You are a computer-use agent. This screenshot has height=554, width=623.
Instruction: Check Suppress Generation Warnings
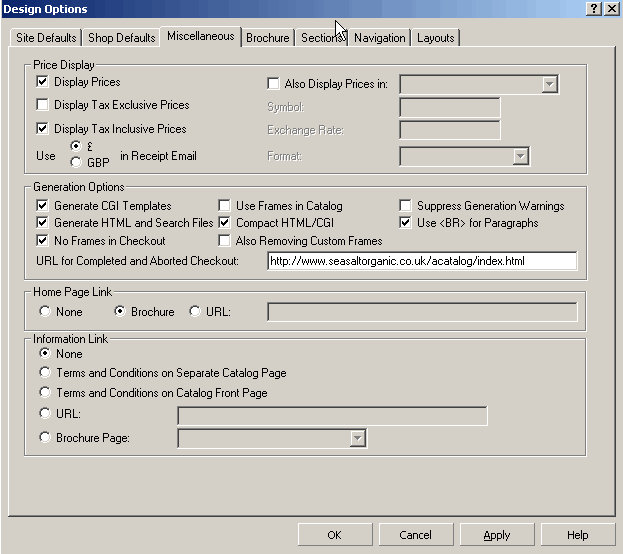[406, 206]
